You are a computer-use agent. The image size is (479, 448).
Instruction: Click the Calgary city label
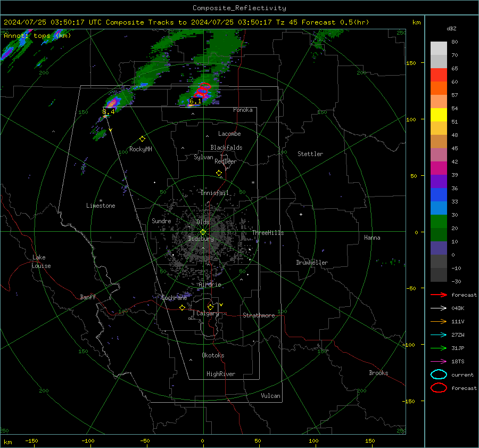pos(208,313)
